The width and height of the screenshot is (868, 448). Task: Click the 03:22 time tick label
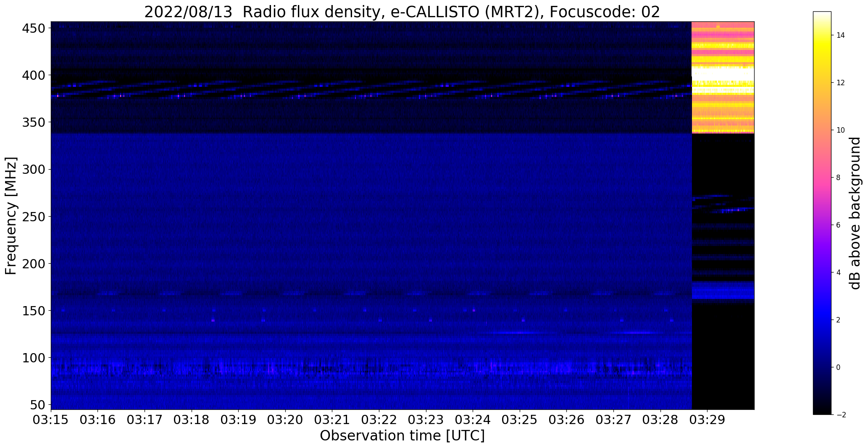379,419
